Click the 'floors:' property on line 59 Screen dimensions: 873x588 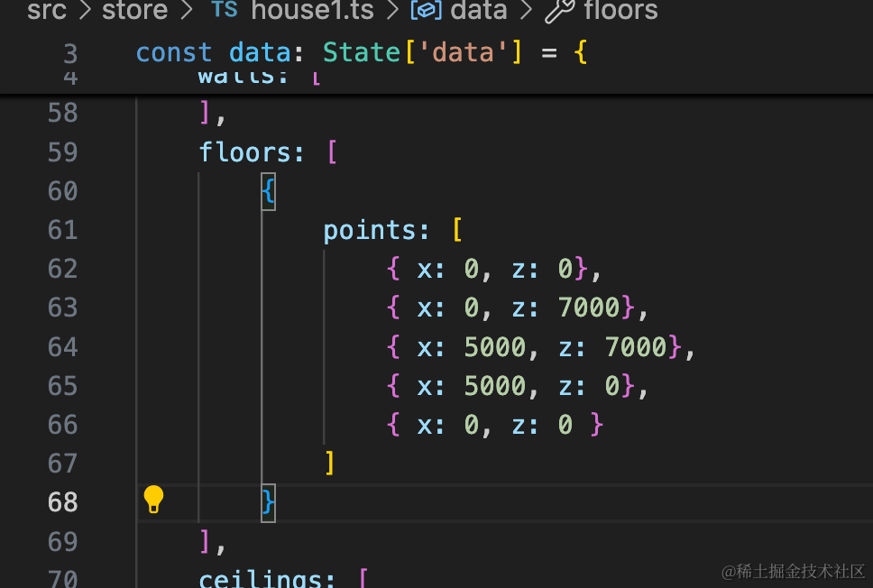(252, 152)
